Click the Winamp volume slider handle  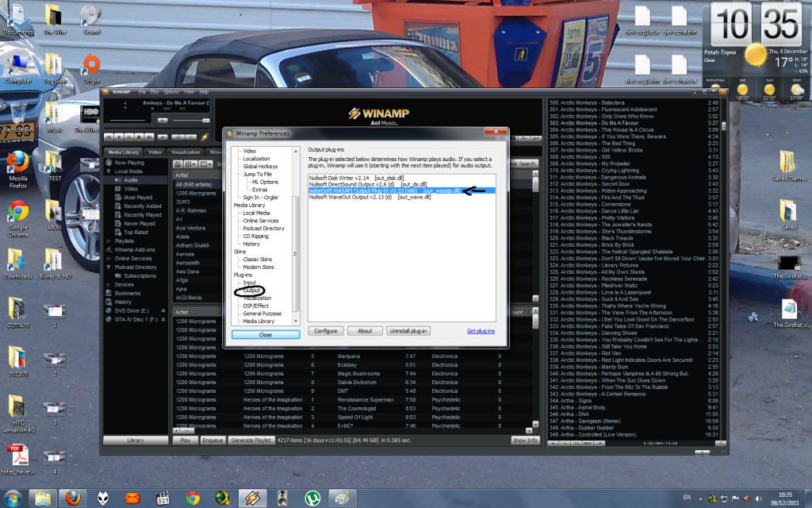[206, 121]
